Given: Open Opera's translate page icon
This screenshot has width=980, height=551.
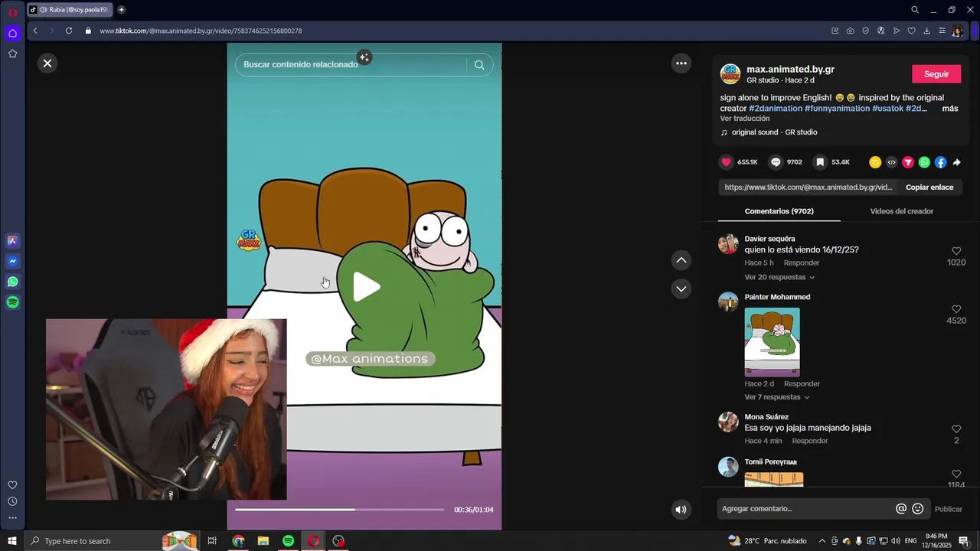Looking at the screenshot, I should (x=880, y=31).
